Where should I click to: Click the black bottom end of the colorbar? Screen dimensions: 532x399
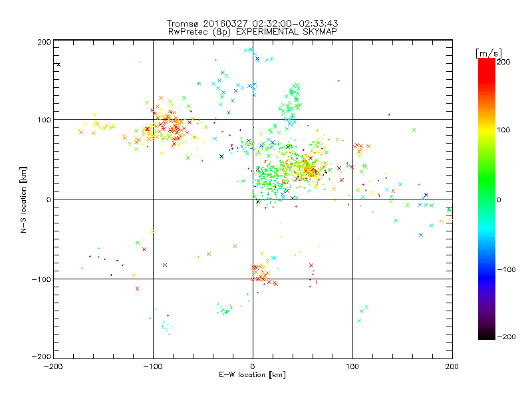pos(487,334)
